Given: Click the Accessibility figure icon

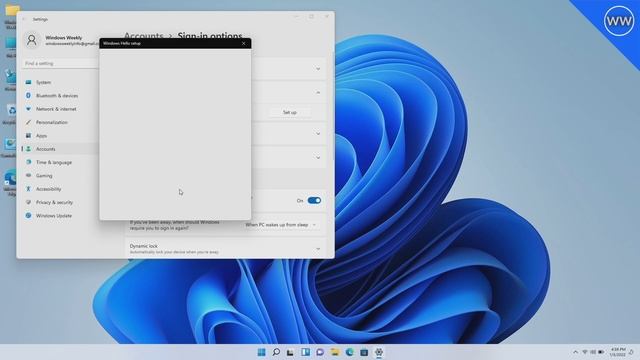Looking at the screenshot, I should point(28,189).
